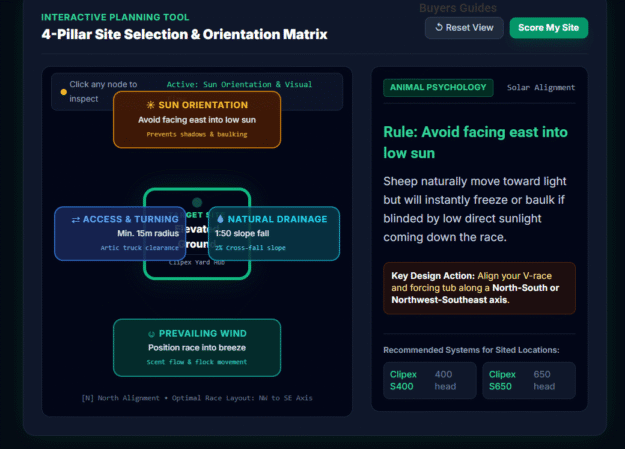Open the Clipex S400 system card
This screenshot has height=449, width=625.
click(430, 380)
